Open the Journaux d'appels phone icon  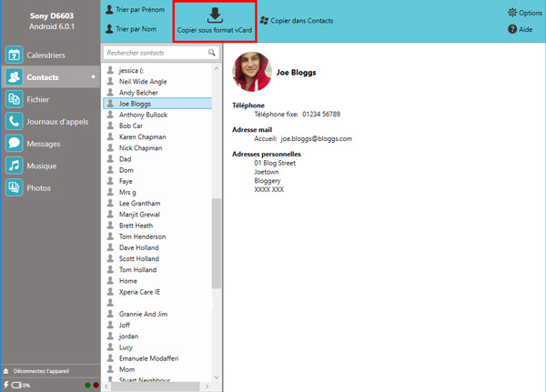click(15, 121)
